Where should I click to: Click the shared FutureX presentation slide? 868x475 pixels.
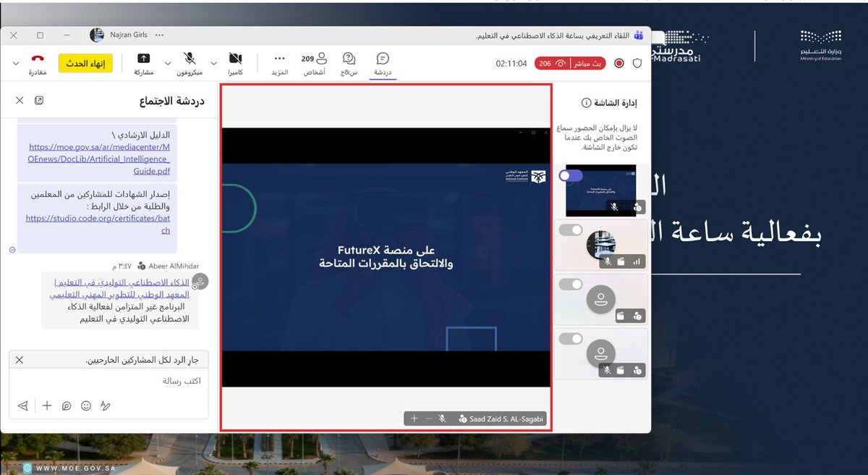point(386,258)
